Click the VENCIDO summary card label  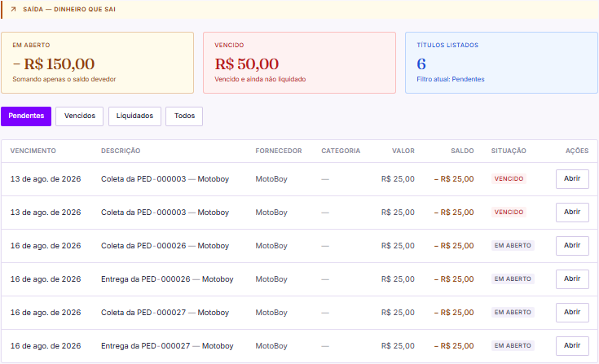[229, 45]
